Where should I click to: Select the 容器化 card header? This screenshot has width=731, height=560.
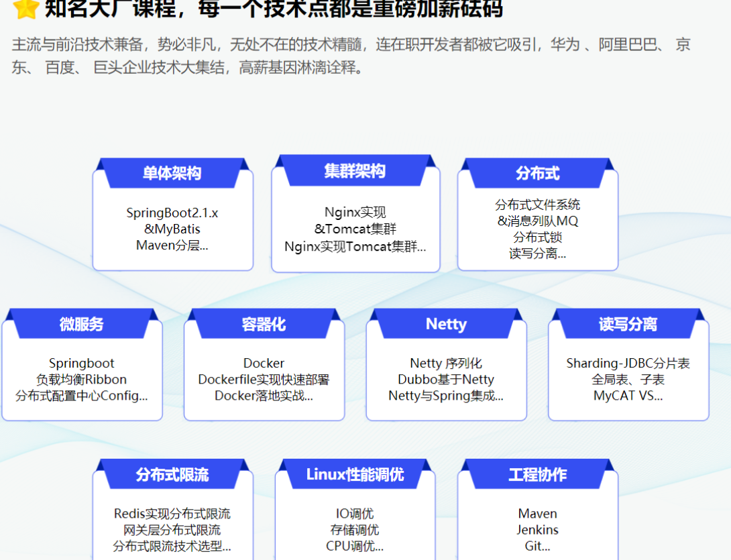(x=264, y=324)
